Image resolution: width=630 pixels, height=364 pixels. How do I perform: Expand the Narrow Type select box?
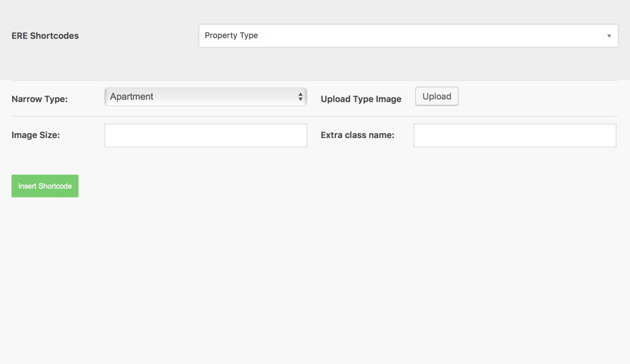205,97
